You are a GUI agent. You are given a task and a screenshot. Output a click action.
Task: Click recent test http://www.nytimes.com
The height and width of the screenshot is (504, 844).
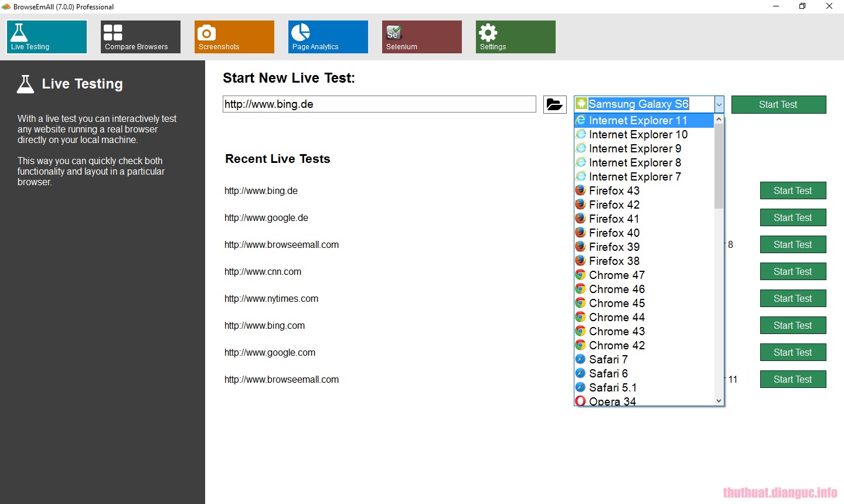[271, 298]
